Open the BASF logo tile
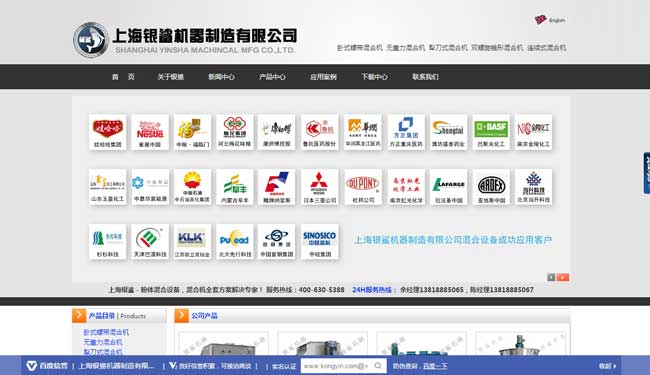Image resolution: width=650 pixels, height=375 pixels. [x=491, y=132]
